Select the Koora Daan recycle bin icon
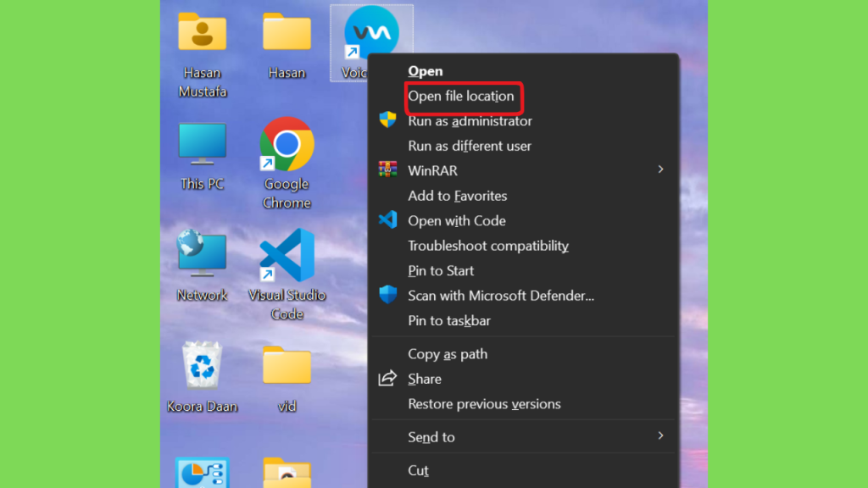Image resolution: width=868 pixels, height=488 pixels. (202, 364)
